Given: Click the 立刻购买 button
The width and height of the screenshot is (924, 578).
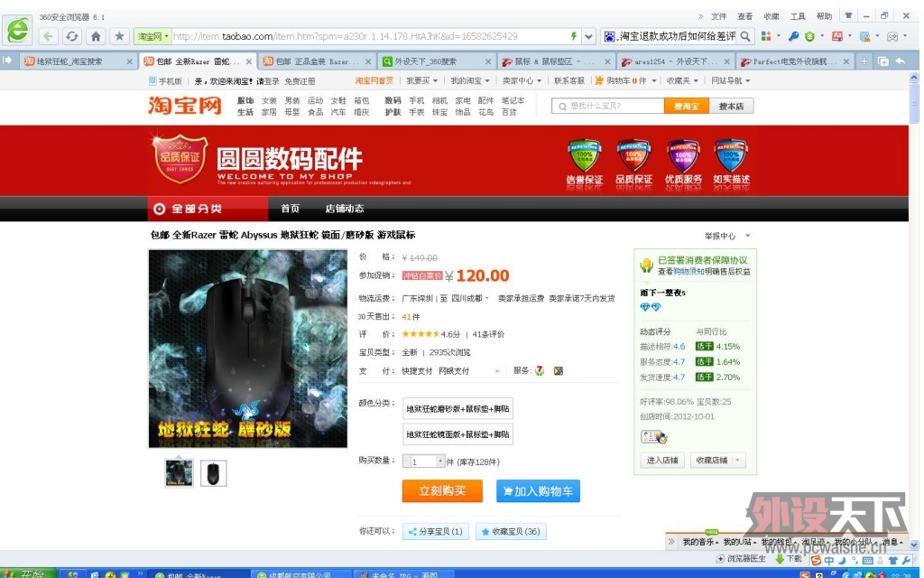Looking at the screenshot, I should (442, 490).
